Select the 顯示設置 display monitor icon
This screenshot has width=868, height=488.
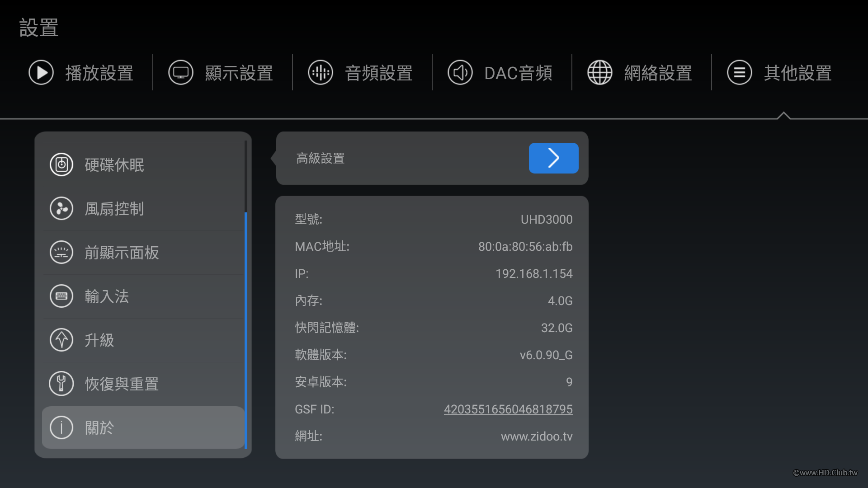pyautogui.click(x=181, y=72)
